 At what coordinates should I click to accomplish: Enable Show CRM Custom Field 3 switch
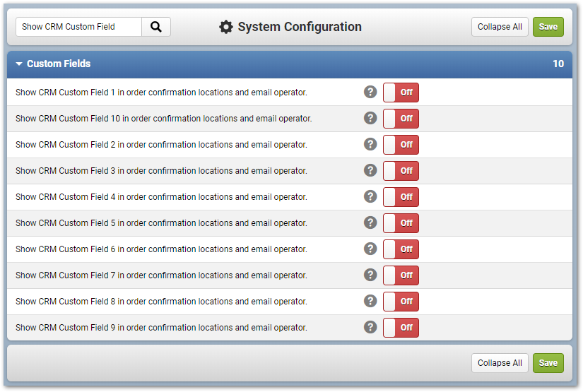401,170
